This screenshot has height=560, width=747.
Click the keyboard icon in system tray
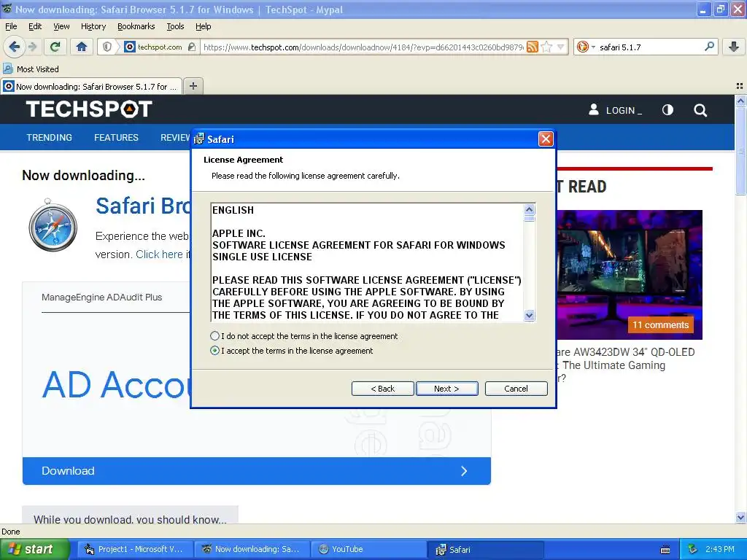click(665, 550)
